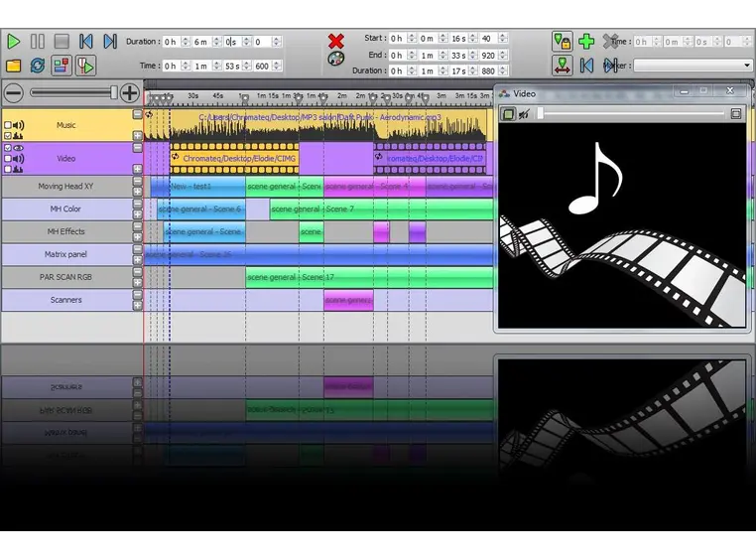
Task: Zoom out timeline with minus circle button
Action: click(13, 93)
